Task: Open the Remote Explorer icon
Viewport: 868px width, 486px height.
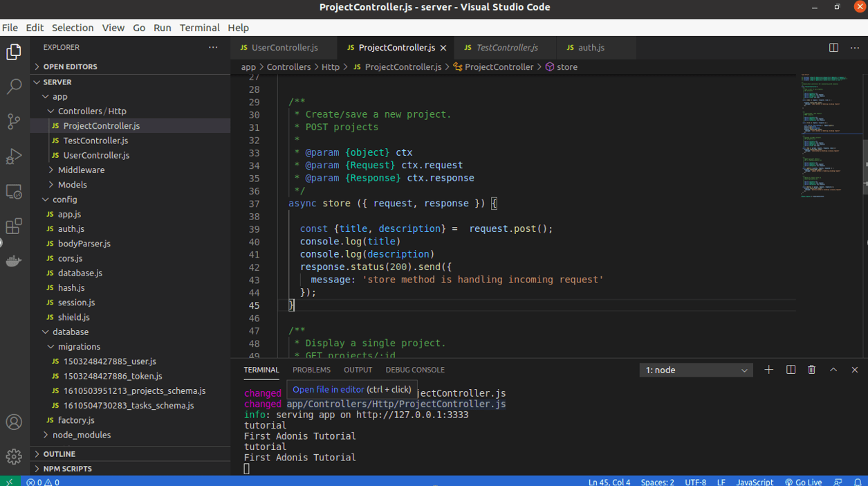Action: [x=14, y=191]
